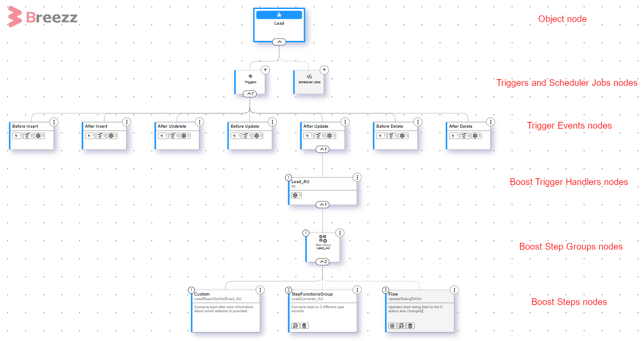Click the plus icon on Triggers node
The image size is (644, 341).
[265, 70]
